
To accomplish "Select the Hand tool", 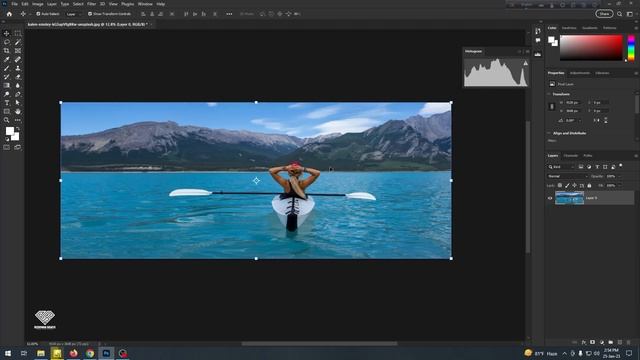I will pos(18,111).
